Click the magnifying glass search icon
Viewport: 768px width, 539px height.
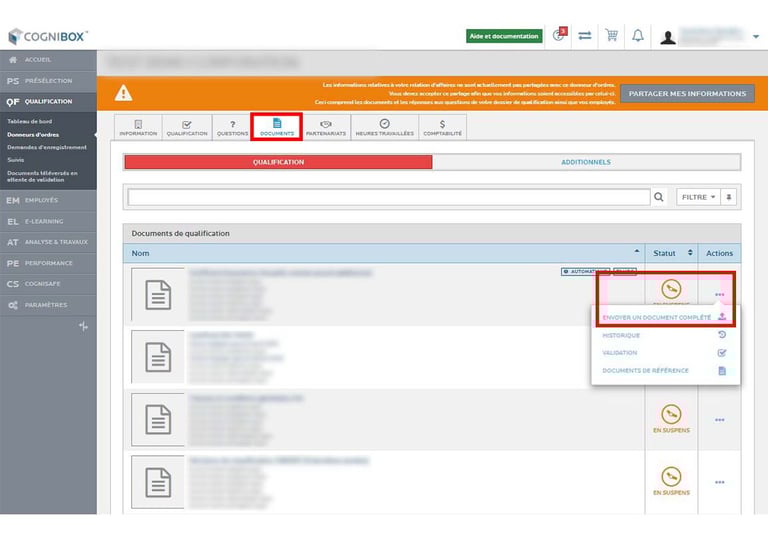[659, 197]
